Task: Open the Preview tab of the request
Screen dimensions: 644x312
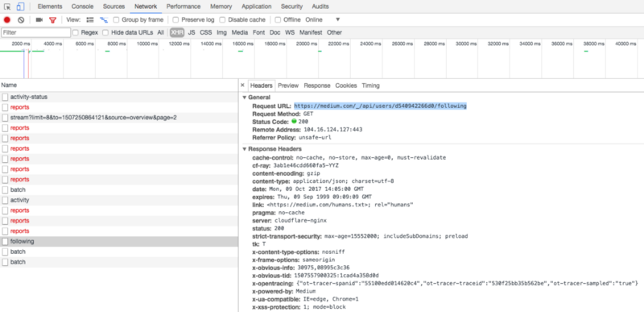Action: click(x=288, y=85)
